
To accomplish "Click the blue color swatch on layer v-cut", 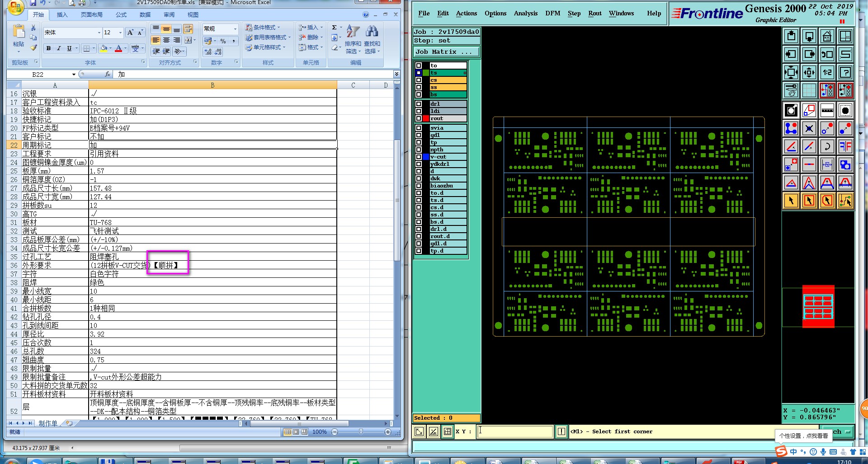I will (x=425, y=157).
